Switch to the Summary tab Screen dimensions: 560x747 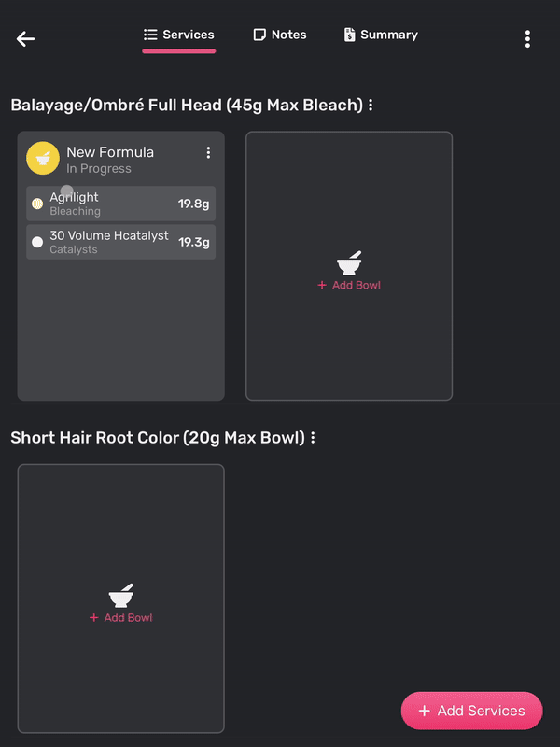click(x=381, y=35)
